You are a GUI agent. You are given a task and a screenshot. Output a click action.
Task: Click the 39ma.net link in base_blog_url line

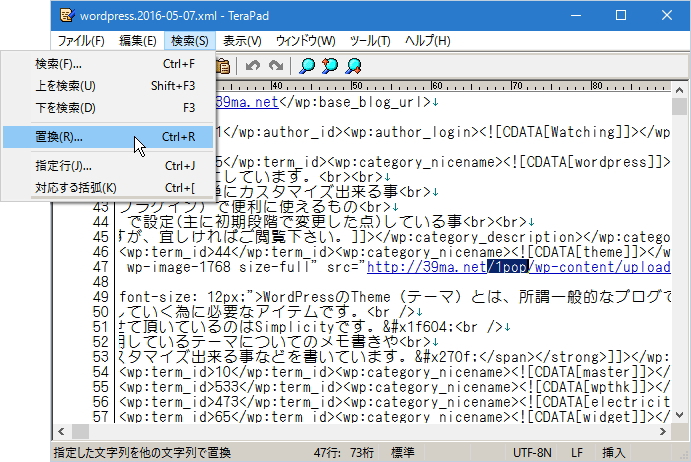(x=247, y=102)
